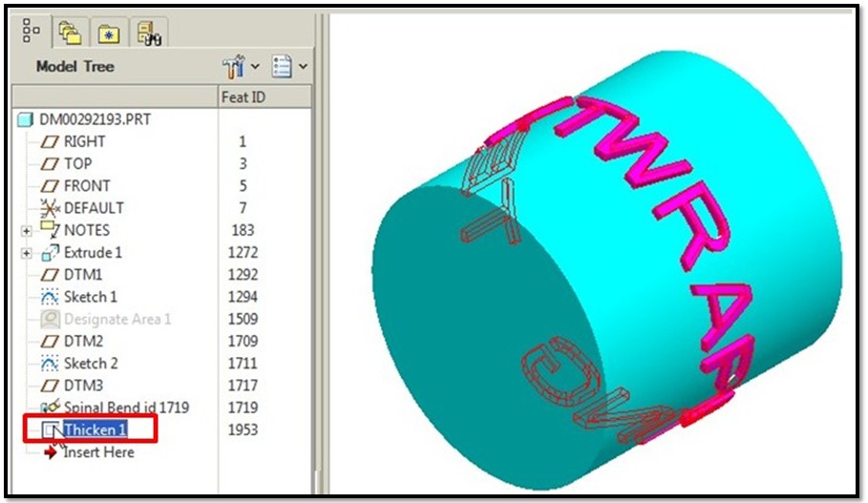Open the dropdown arrow next to Settings

pos(255,67)
